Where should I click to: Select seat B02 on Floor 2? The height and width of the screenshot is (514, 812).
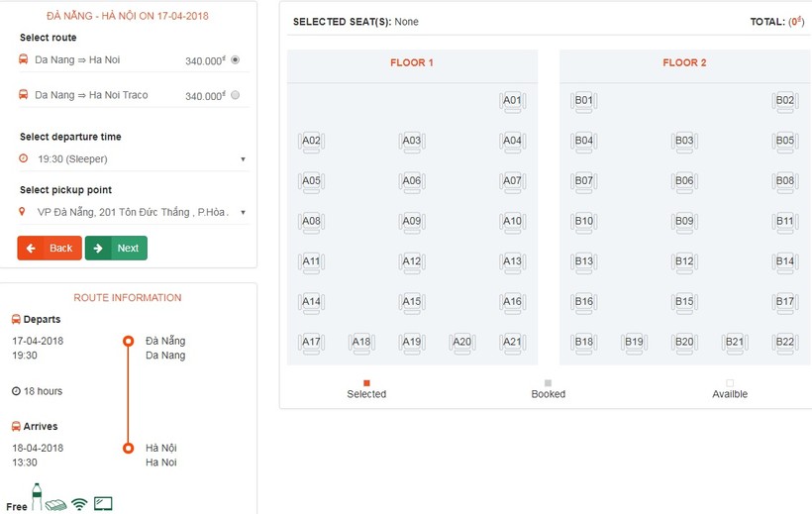[784, 101]
